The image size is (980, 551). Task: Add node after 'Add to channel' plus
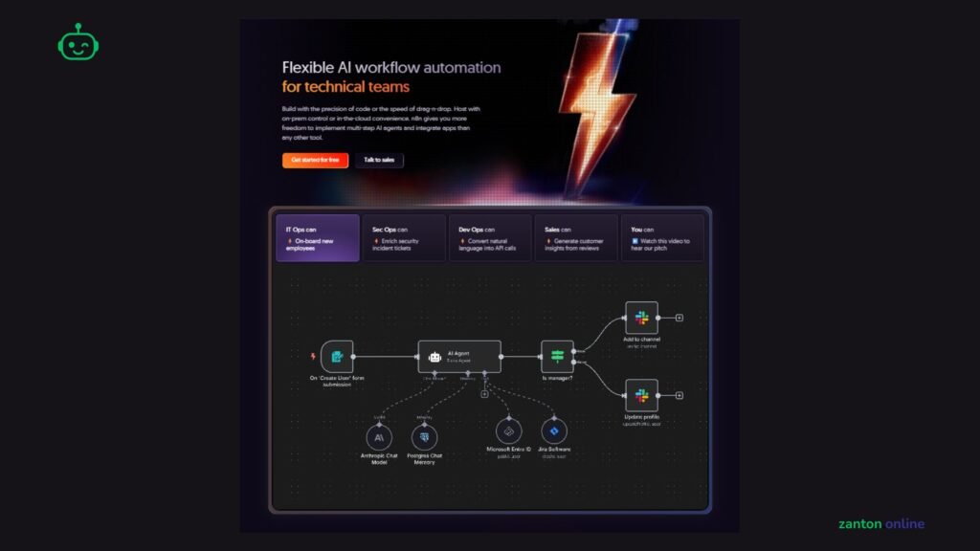click(x=679, y=318)
